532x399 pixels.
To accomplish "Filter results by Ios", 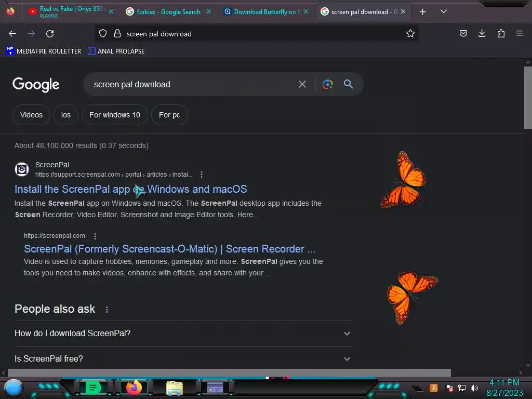I will point(66,115).
